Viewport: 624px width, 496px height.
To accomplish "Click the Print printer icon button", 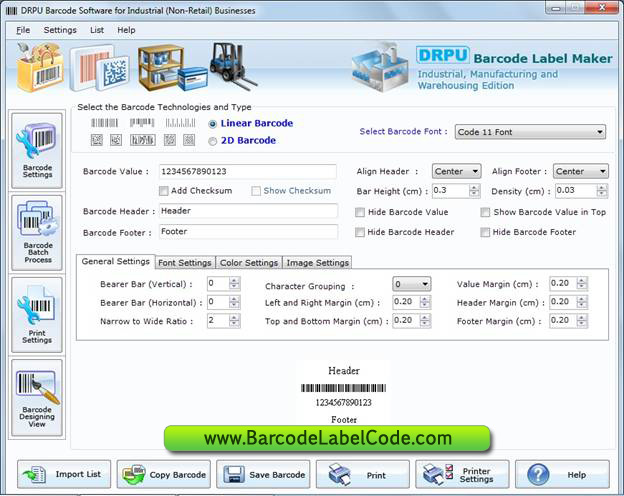I will 363,474.
